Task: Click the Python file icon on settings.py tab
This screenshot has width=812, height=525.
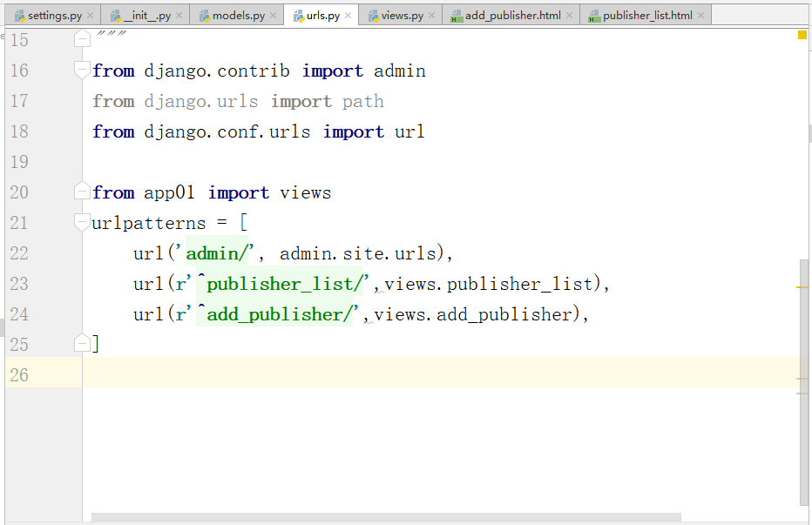Action: click(x=20, y=16)
